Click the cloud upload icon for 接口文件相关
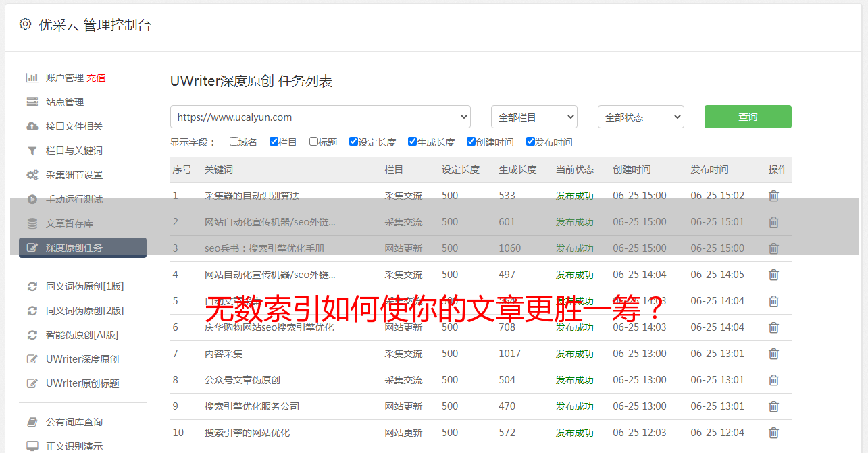The image size is (868, 453). click(x=32, y=126)
